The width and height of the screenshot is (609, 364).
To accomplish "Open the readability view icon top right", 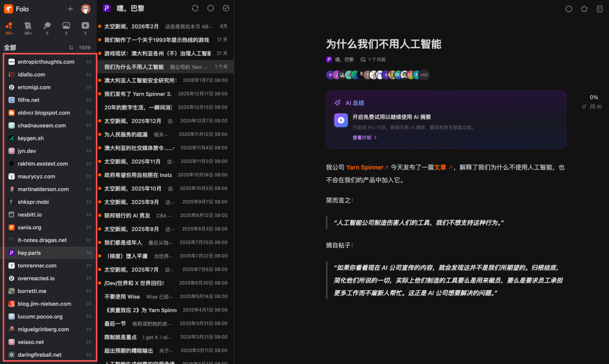I will click(x=599, y=8).
